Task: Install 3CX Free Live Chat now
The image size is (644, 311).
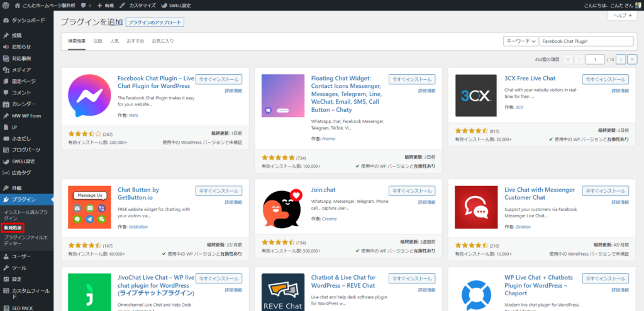Action: [x=606, y=79]
